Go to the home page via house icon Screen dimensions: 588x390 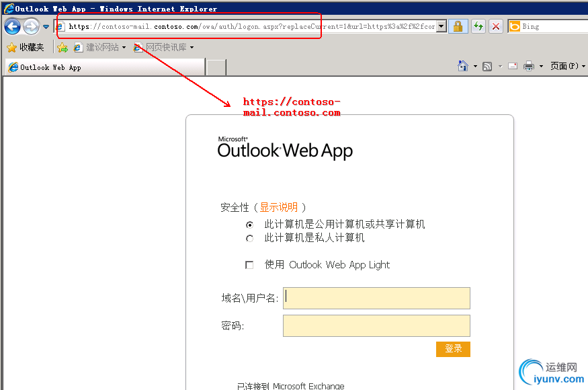[x=463, y=66]
